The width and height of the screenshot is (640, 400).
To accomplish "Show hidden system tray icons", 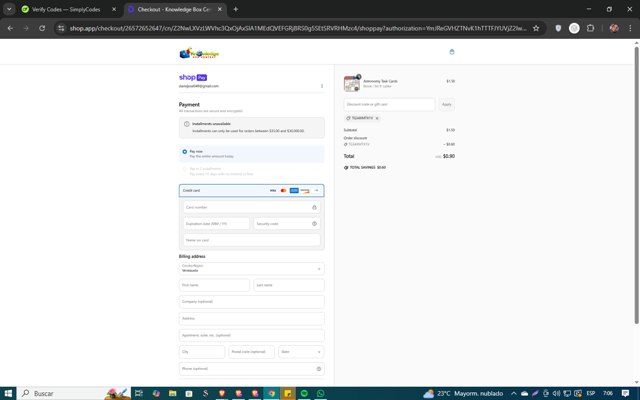I will pyautogui.click(x=513, y=393).
